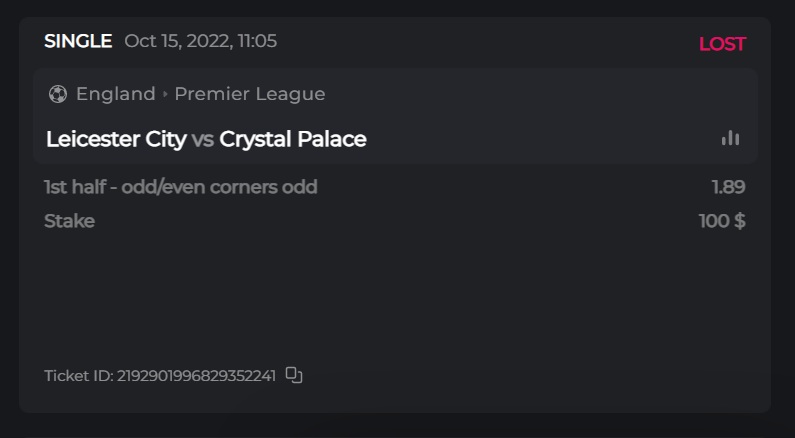Click the "vs" separator between teams
The height and width of the screenshot is (438, 795).
203,140
